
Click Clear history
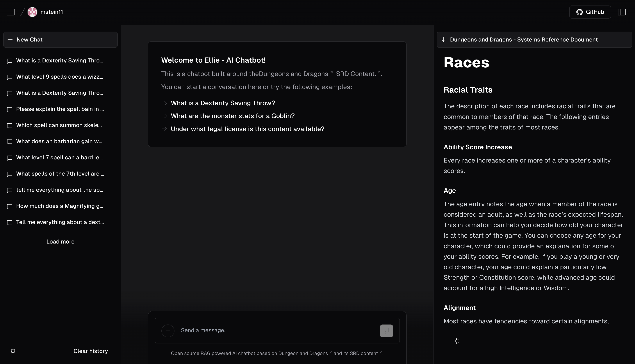pos(91,351)
